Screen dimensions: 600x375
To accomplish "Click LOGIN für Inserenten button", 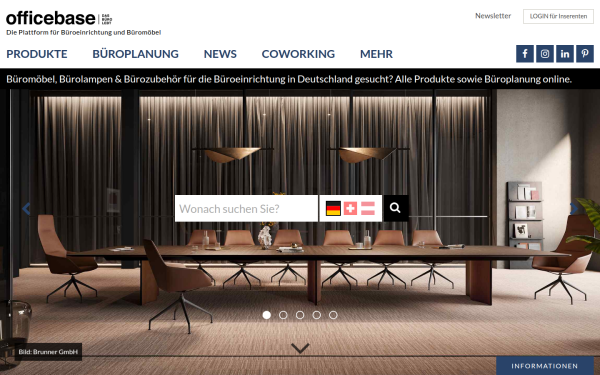I will click(558, 16).
